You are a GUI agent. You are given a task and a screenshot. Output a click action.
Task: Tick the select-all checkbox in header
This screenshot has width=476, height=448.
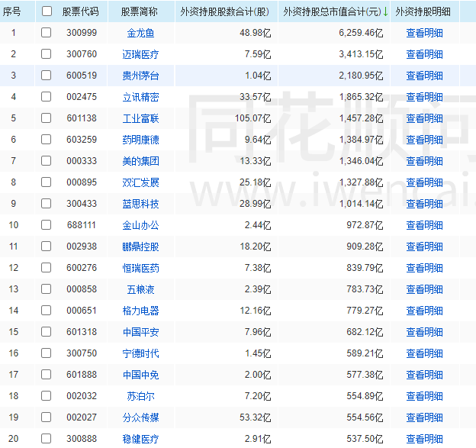point(47,11)
